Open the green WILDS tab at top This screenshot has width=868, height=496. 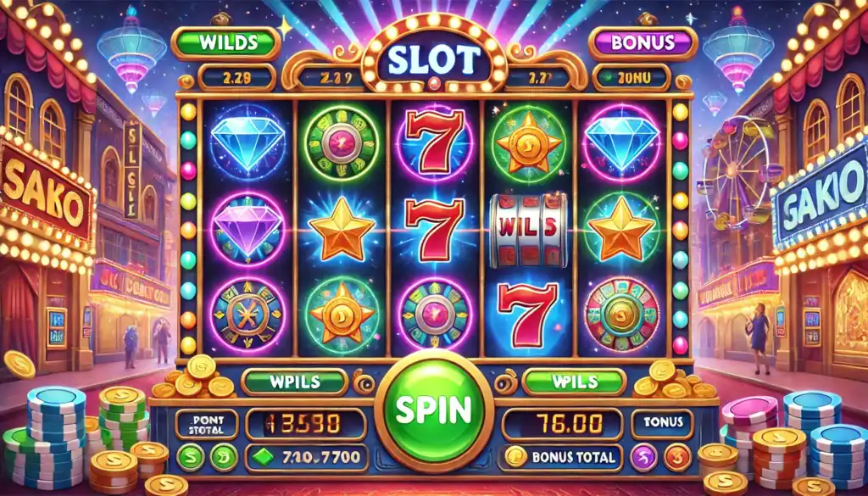click(x=225, y=43)
